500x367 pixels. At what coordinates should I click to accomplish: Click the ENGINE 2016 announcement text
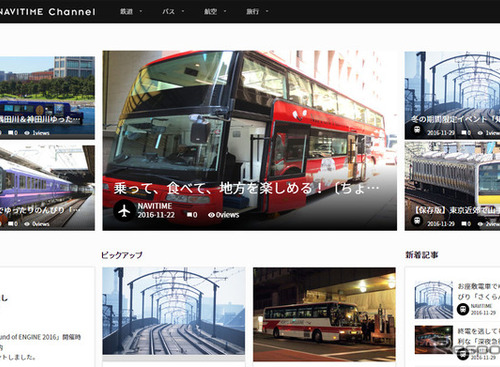pyautogui.click(x=40, y=347)
